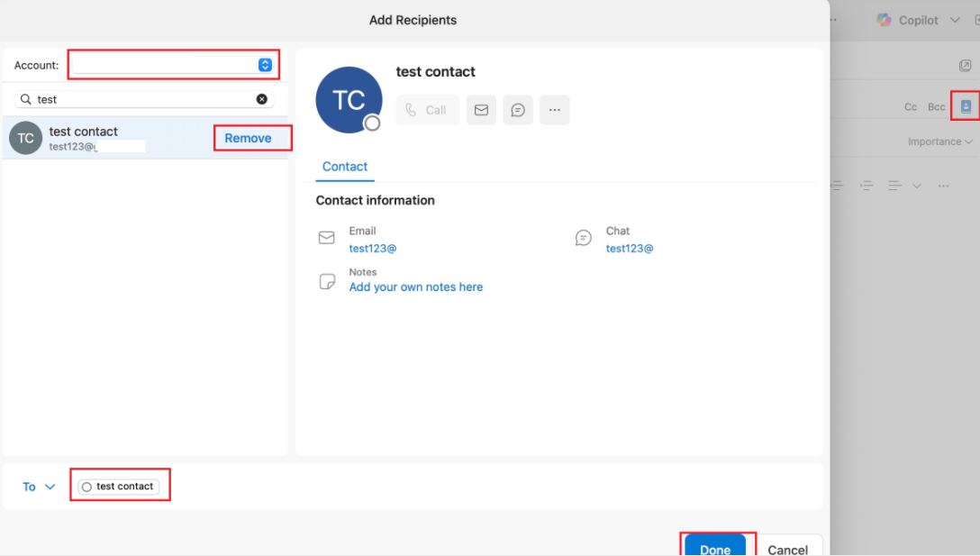The width and height of the screenshot is (980, 556).
Task: Focus the contact search field containing 'test'
Action: tap(144, 99)
